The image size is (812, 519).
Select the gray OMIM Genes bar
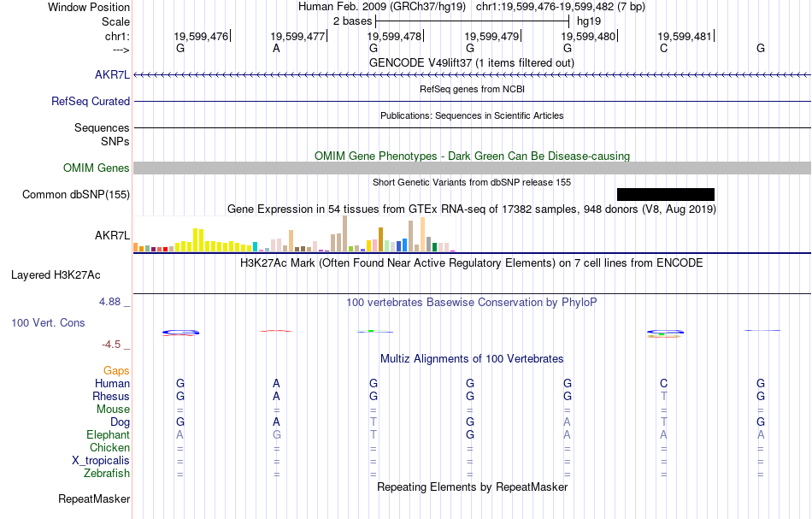(472, 168)
